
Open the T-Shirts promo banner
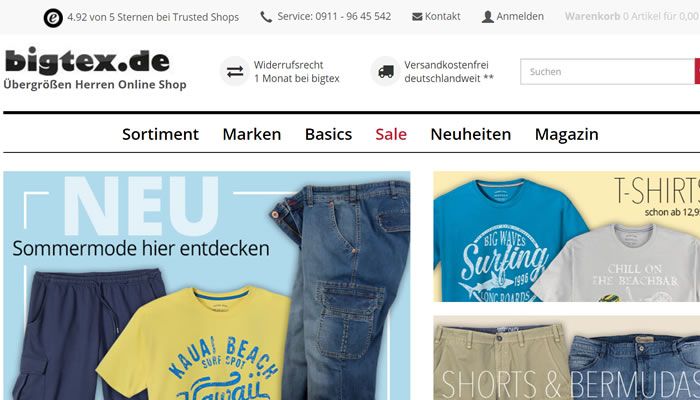pos(567,237)
